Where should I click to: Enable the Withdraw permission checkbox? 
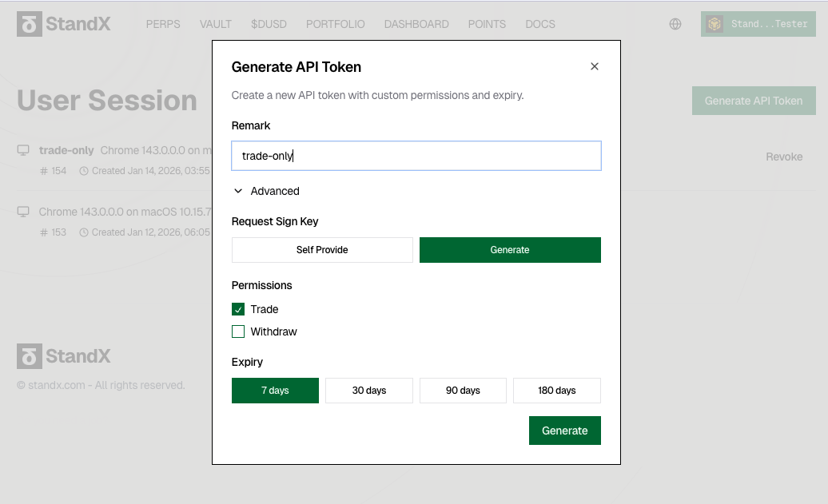pyautogui.click(x=238, y=331)
